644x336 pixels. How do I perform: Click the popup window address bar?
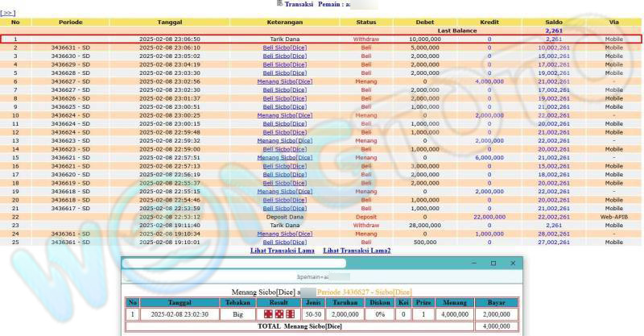(233, 263)
